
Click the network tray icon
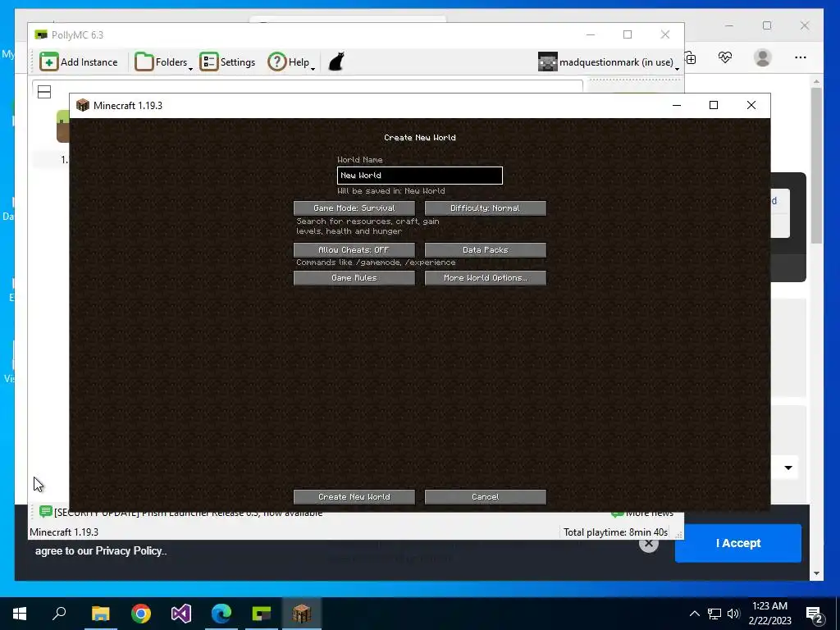714,614
